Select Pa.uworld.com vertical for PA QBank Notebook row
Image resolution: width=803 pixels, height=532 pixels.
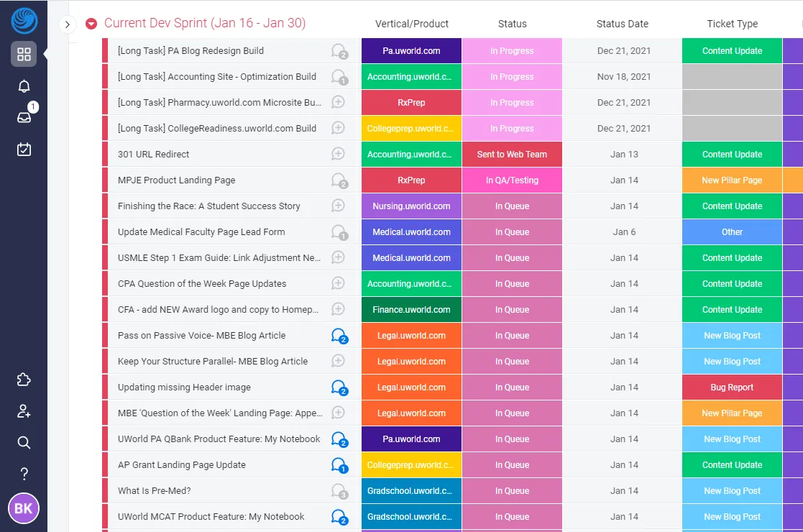(x=411, y=439)
